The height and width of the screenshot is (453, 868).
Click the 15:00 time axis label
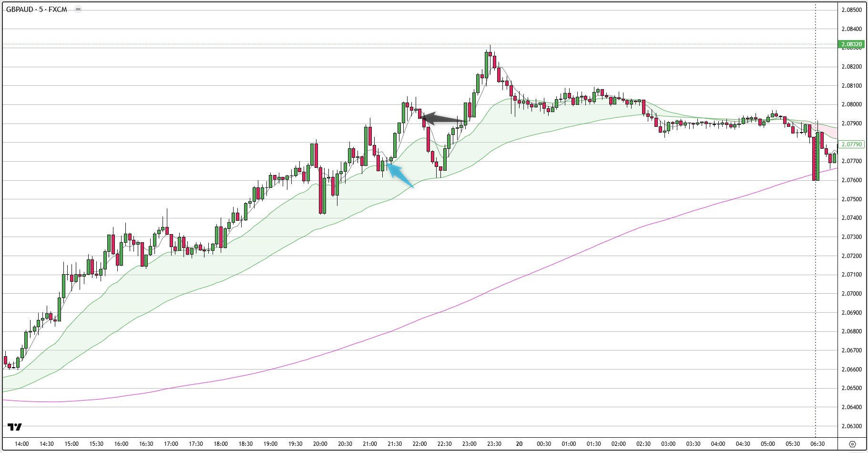point(71,444)
